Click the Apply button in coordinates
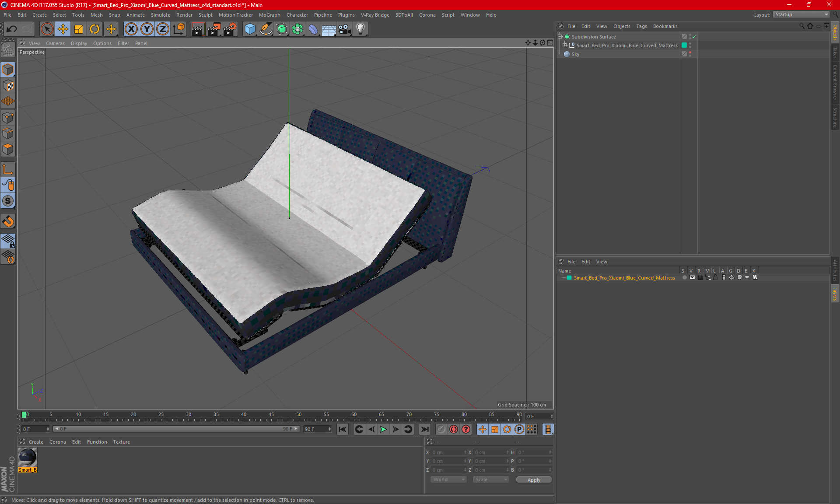Viewport: 840px width, 504px height. (x=534, y=480)
